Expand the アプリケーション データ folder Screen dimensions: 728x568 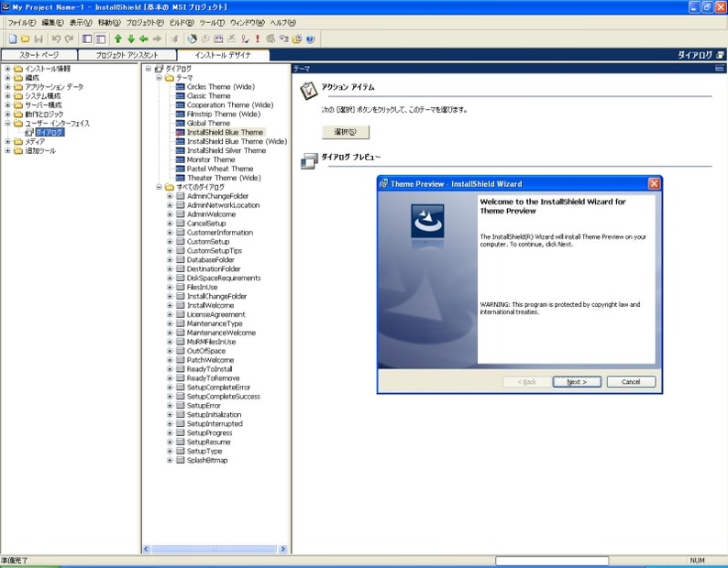tap(7, 87)
